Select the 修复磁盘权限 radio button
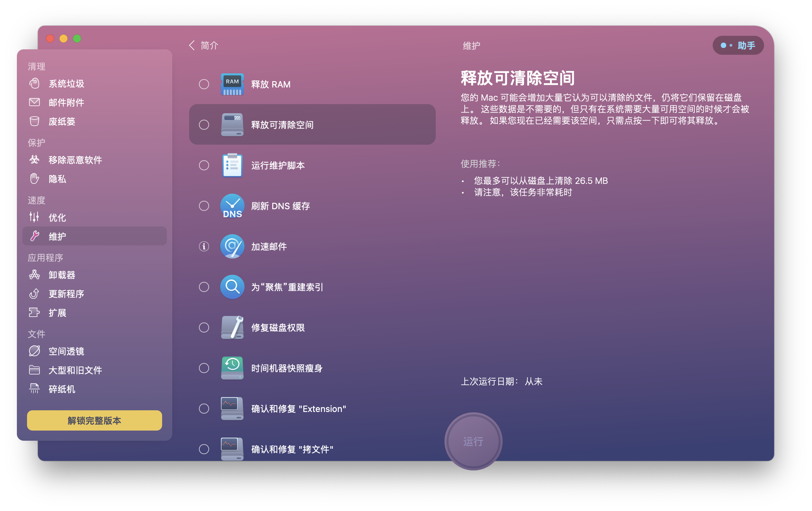 click(x=204, y=327)
